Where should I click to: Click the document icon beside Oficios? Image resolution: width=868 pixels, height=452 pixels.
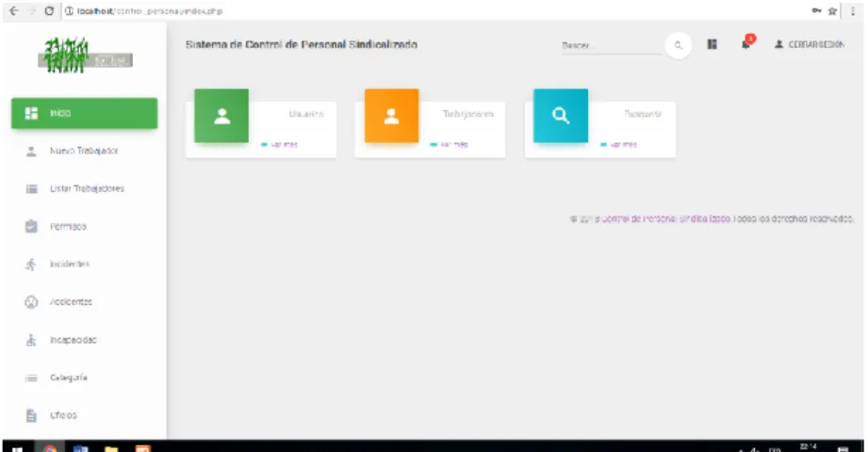[31, 415]
